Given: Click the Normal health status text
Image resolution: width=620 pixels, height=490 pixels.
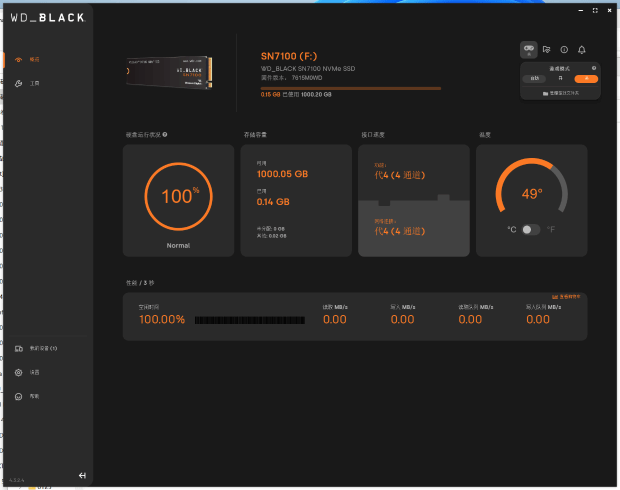Looking at the screenshot, I should (178, 246).
